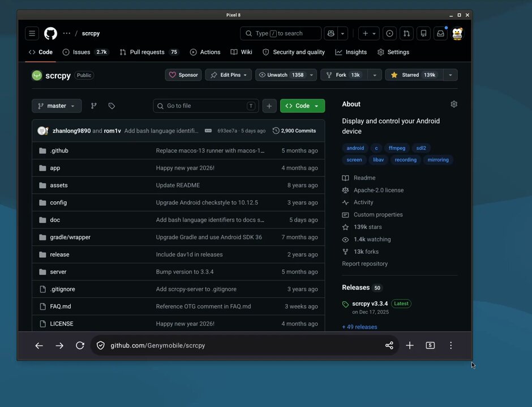Viewport: 532px width, 407px height.
Task: Focus the 'Type / to search' field
Action: point(281,33)
